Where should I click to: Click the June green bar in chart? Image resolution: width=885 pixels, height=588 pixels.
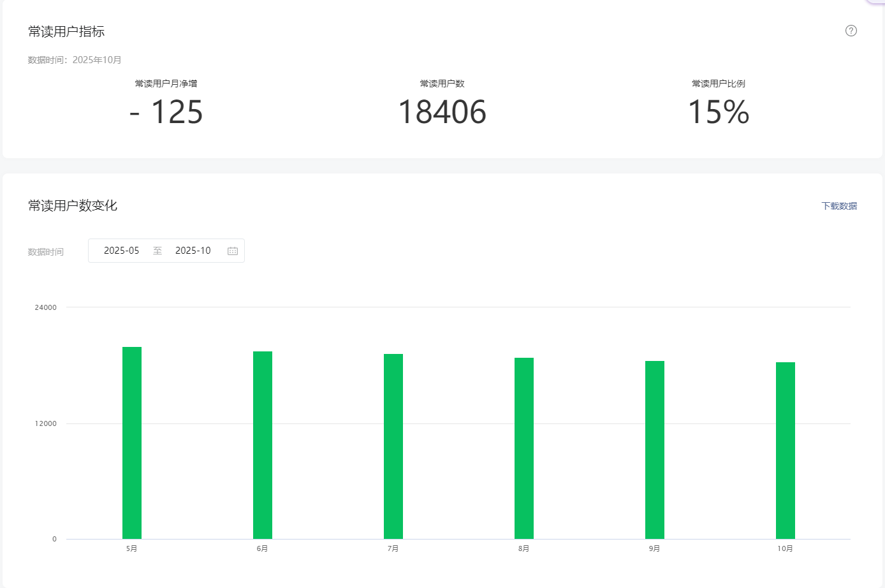tap(263, 445)
